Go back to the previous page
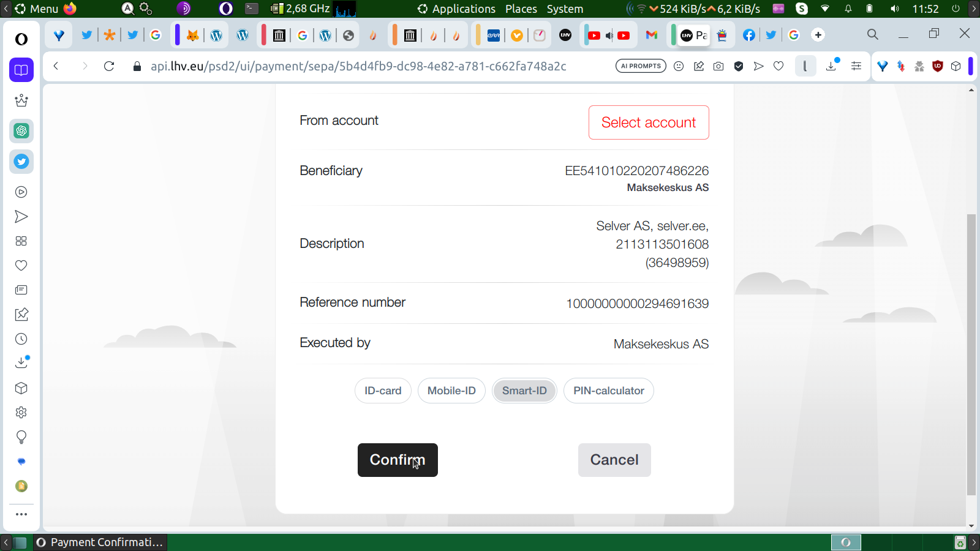 [x=56, y=66]
